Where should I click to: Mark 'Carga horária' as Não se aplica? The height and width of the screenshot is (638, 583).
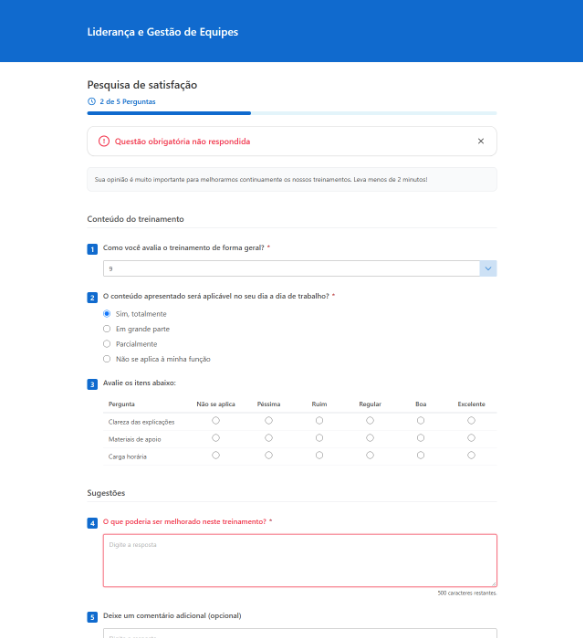click(216, 455)
